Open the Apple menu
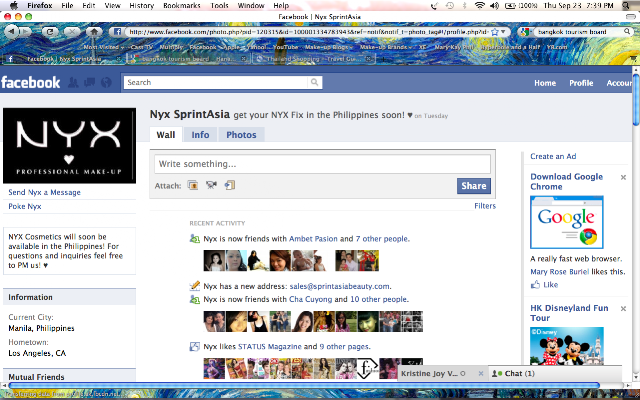640x400 pixels. pos(13,5)
